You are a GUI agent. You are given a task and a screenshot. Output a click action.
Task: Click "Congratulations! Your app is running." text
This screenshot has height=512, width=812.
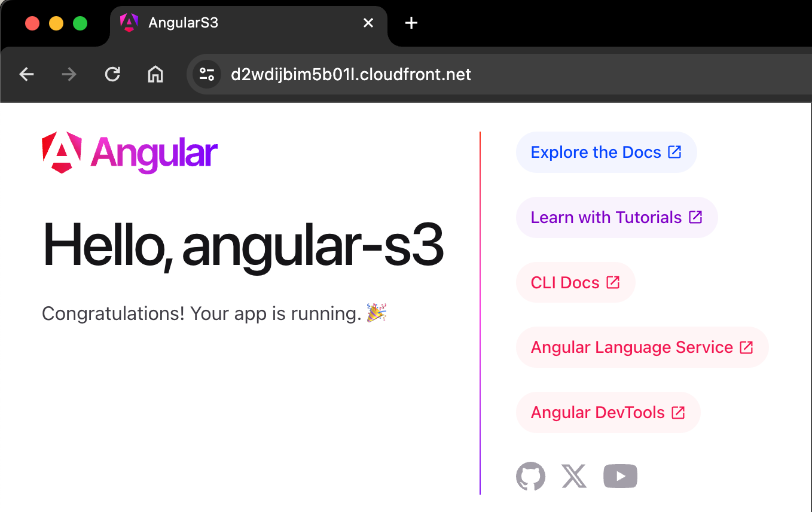(x=202, y=313)
